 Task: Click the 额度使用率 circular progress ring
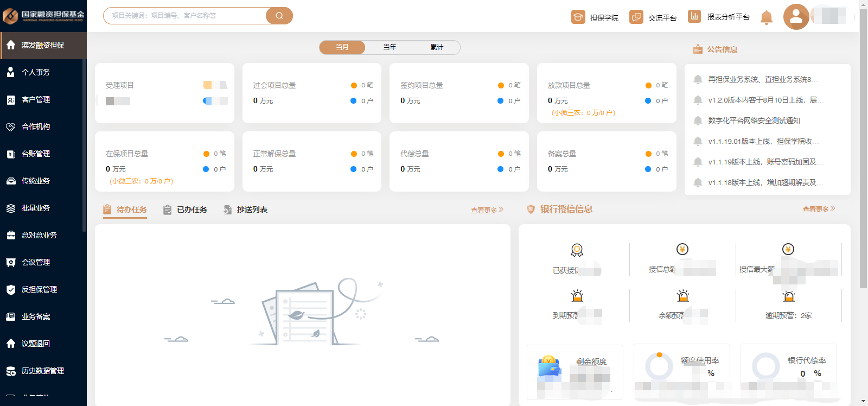tap(659, 366)
